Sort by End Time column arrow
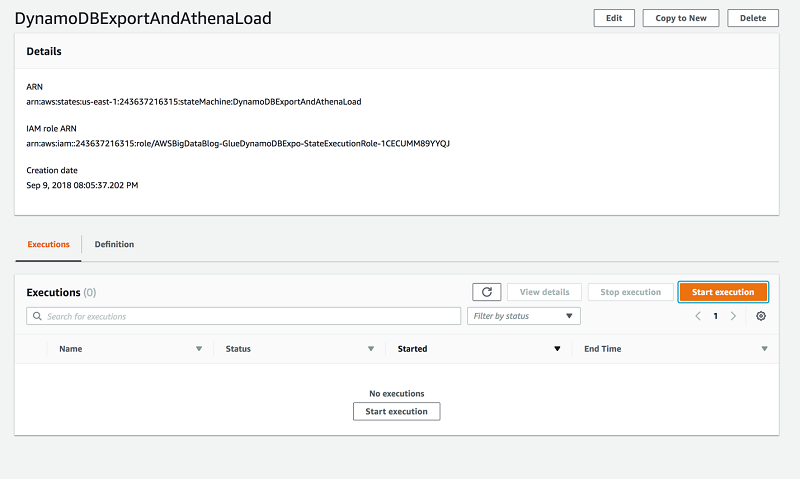The width and height of the screenshot is (800, 479). (x=764, y=349)
